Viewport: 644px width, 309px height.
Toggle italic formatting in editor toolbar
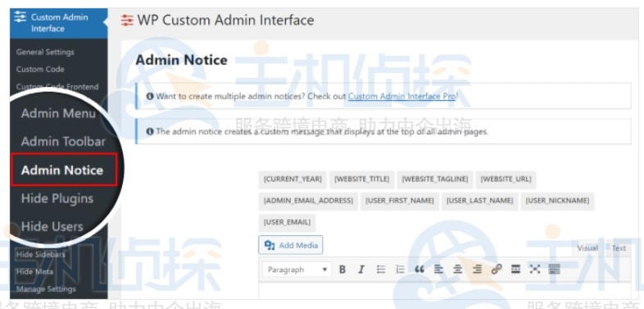coord(361,270)
